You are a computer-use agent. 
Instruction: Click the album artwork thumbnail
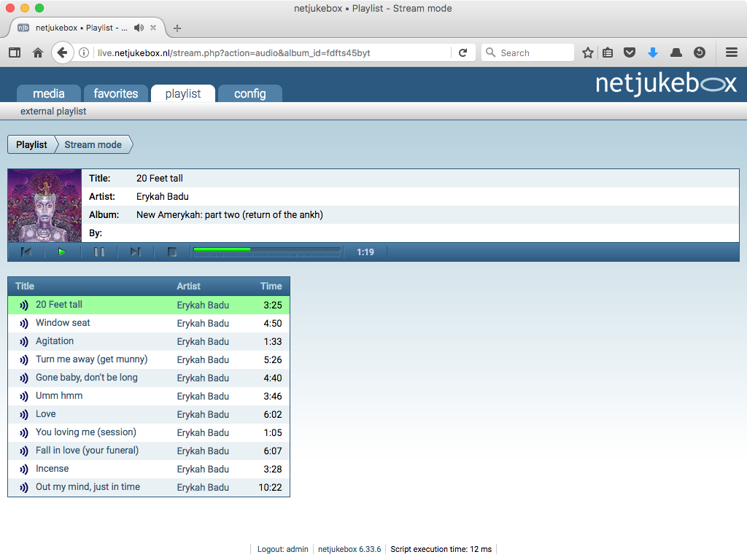tap(44, 205)
